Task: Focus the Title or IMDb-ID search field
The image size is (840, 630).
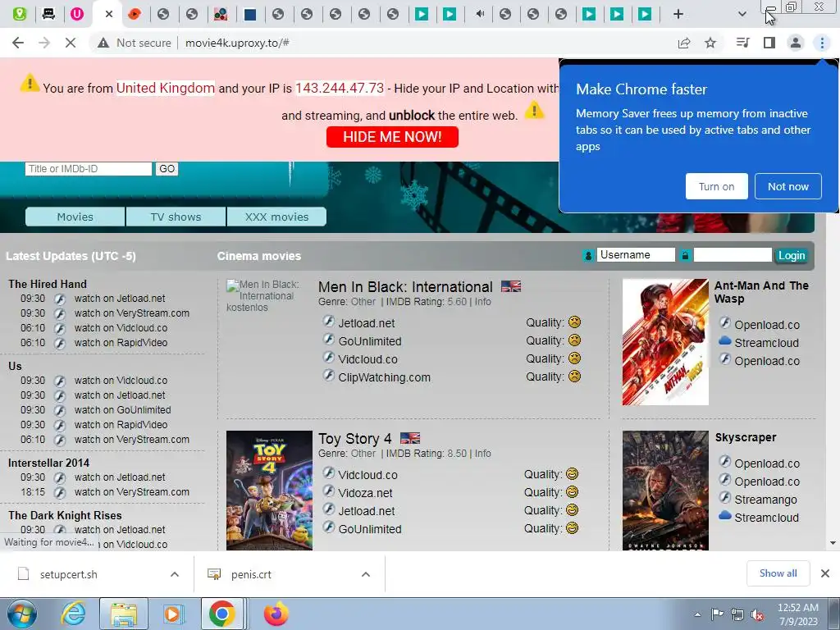Action: pyautogui.click(x=89, y=169)
